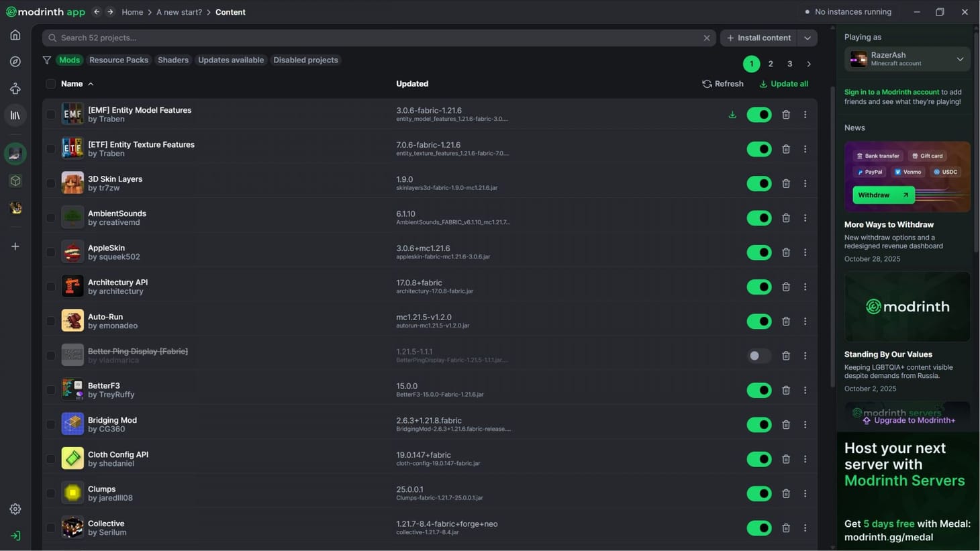Open the Discover content compass icon
This screenshot has width=980, height=551.
(x=15, y=62)
